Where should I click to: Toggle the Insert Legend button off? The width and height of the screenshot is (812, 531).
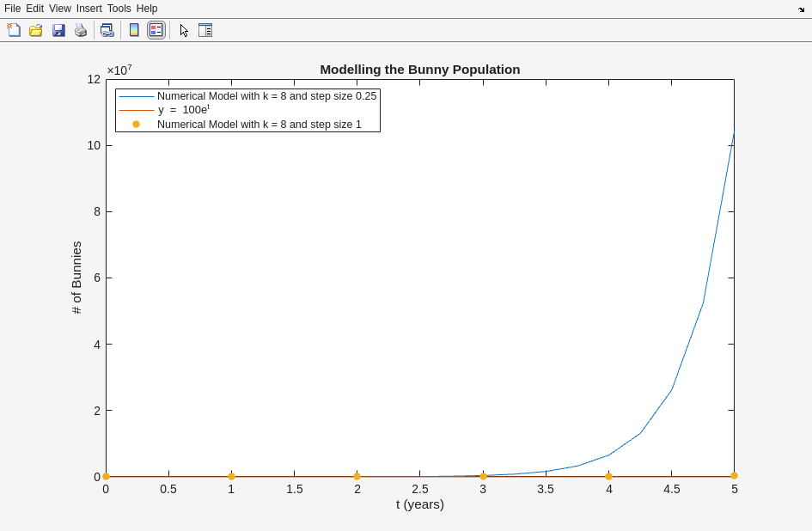pos(156,30)
